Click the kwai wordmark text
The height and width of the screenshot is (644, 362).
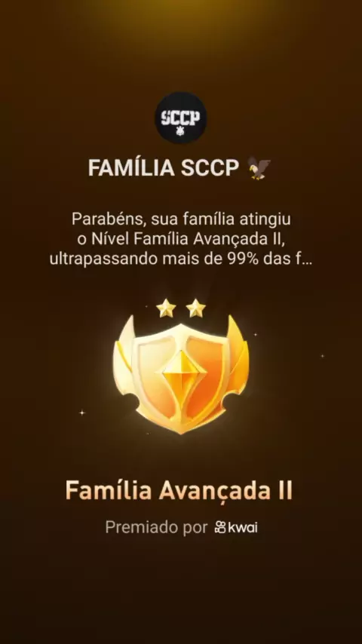click(x=244, y=527)
